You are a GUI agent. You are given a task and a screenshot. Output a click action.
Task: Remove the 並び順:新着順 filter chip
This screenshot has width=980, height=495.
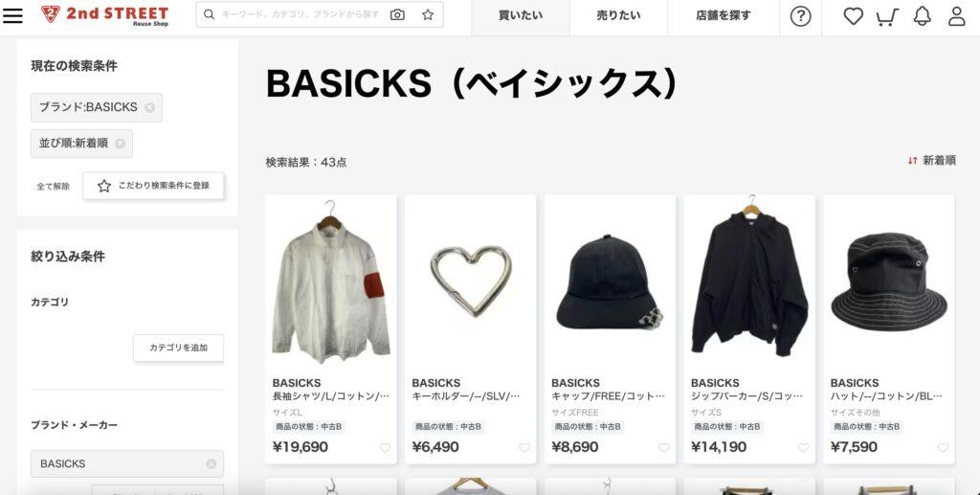click(120, 143)
